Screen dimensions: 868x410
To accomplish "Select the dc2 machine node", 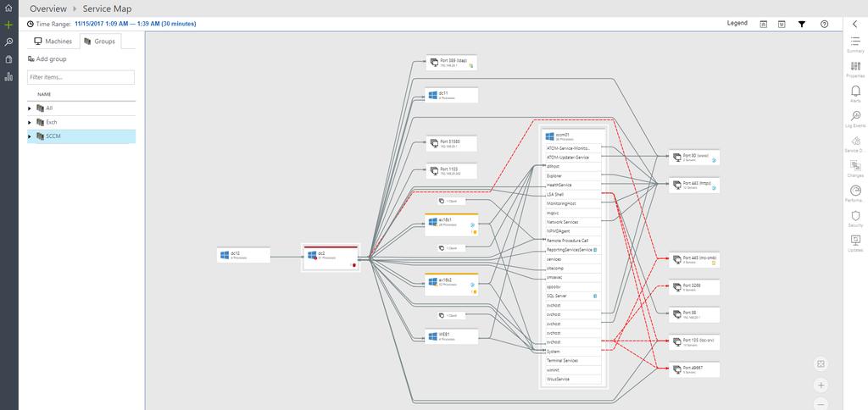I will [x=331, y=258].
